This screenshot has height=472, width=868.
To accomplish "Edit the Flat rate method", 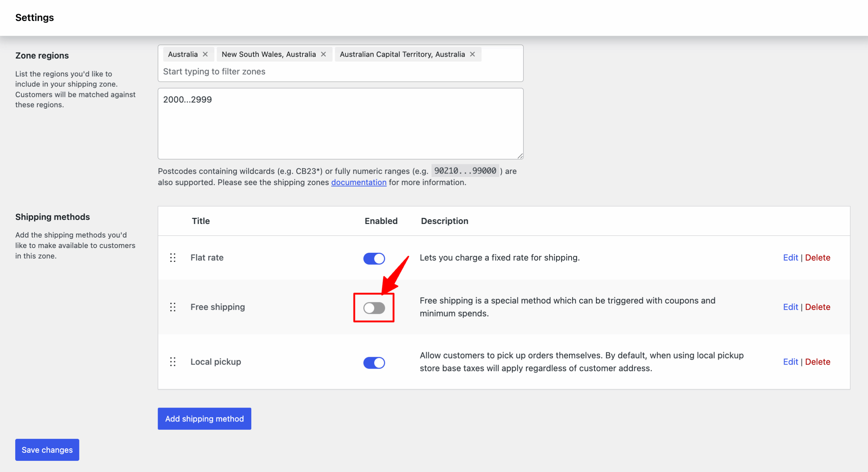I will 790,258.
